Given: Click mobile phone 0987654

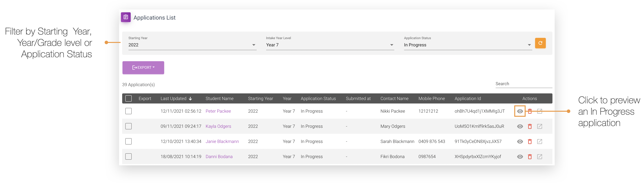Looking at the screenshot, I should click(427, 156).
